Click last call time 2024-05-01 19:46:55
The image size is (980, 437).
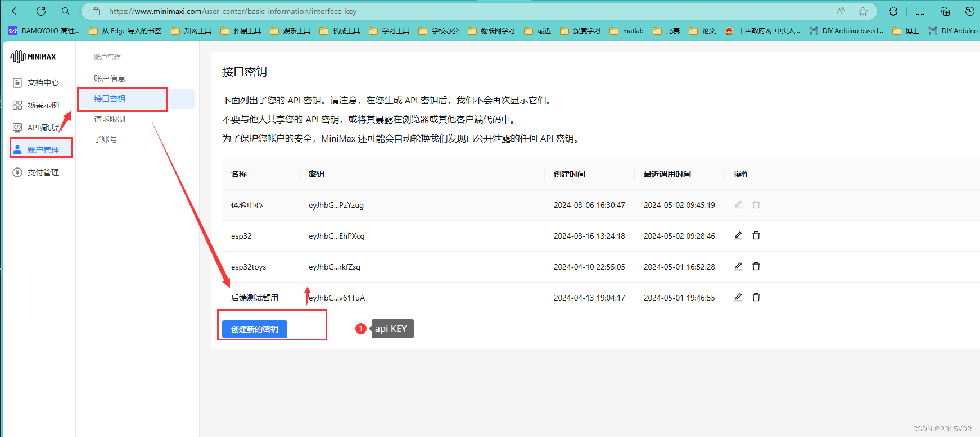[x=679, y=298]
